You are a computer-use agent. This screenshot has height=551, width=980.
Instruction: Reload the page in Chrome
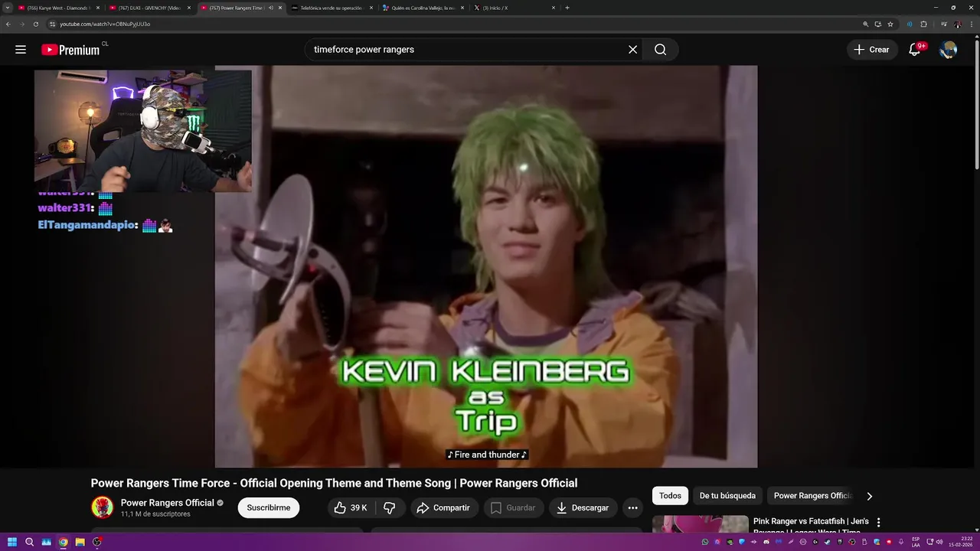[35, 24]
